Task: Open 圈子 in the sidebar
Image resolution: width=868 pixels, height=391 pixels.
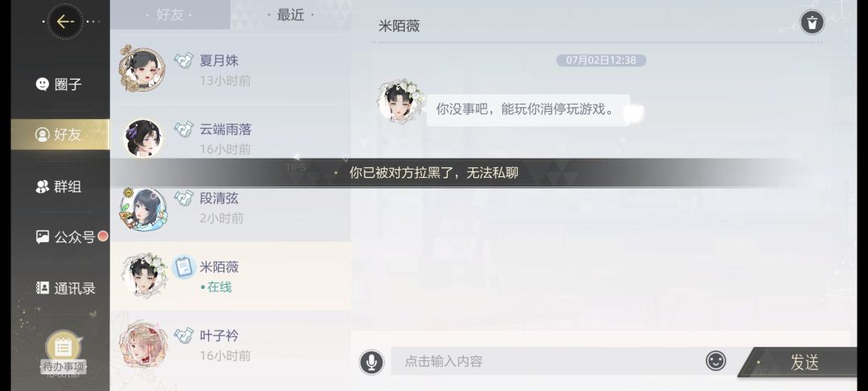Action: [x=59, y=84]
